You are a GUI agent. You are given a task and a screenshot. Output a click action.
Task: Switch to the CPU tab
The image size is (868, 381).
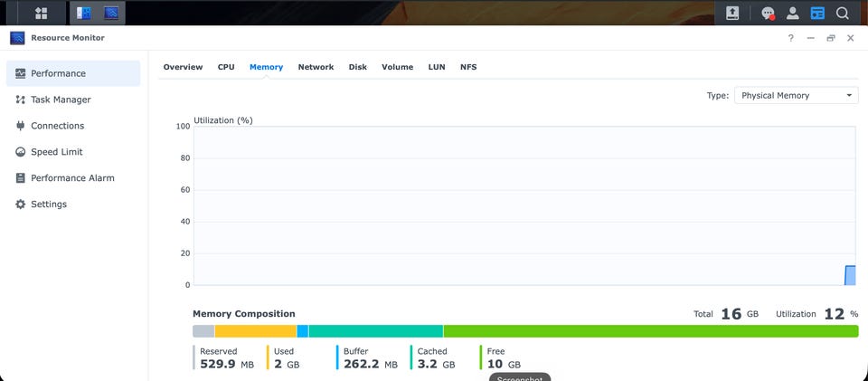pyautogui.click(x=226, y=67)
